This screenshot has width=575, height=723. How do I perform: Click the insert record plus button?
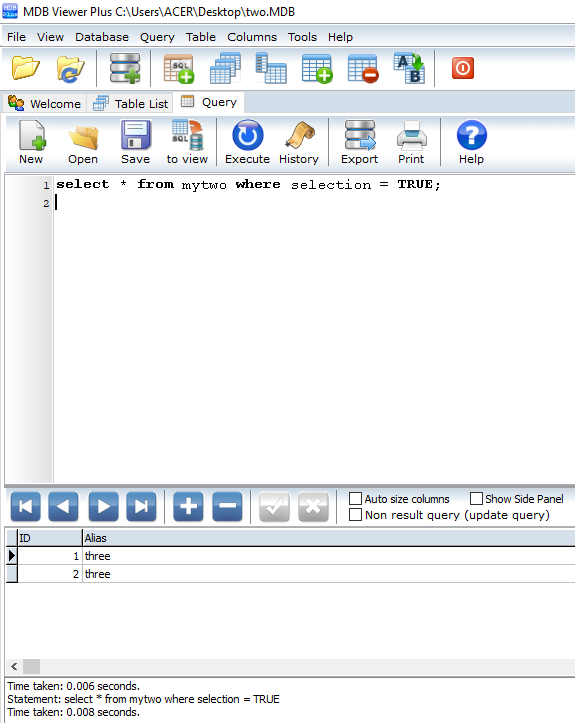[188, 507]
